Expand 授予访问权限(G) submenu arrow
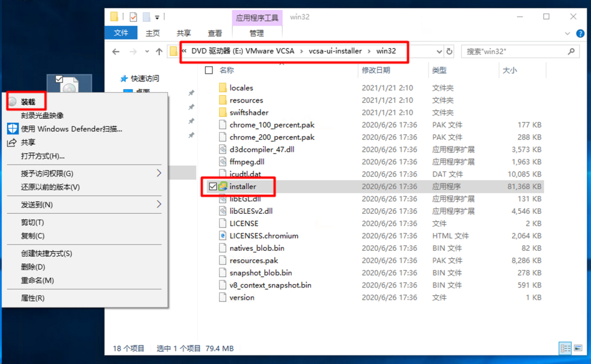This screenshot has width=591, height=364. (159, 173)
